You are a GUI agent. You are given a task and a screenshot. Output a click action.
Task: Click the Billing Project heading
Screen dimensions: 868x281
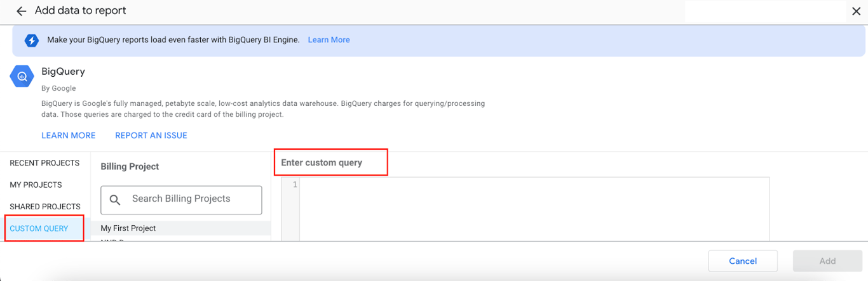(130, 166)
